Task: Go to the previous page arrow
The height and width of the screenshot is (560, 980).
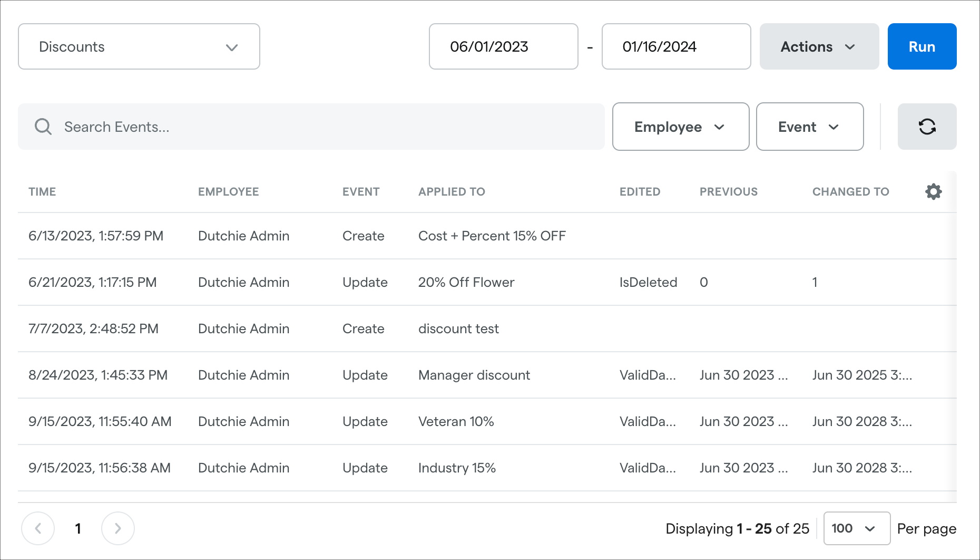Action: (x=38, y=528)
